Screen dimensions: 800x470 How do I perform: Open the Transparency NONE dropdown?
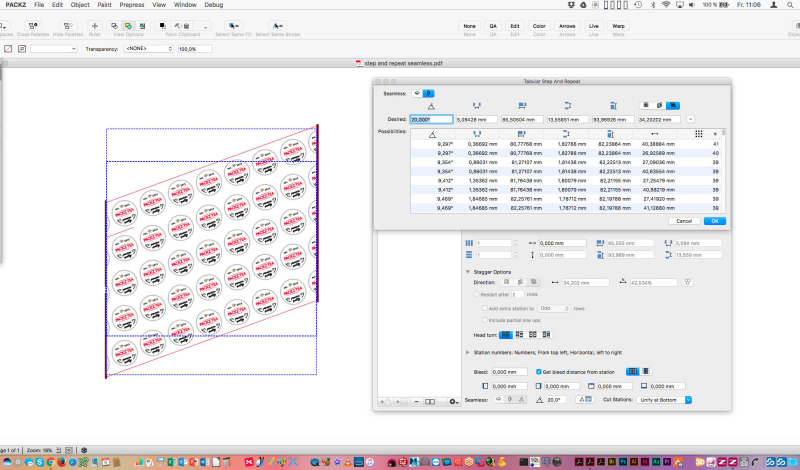[148, 48]
